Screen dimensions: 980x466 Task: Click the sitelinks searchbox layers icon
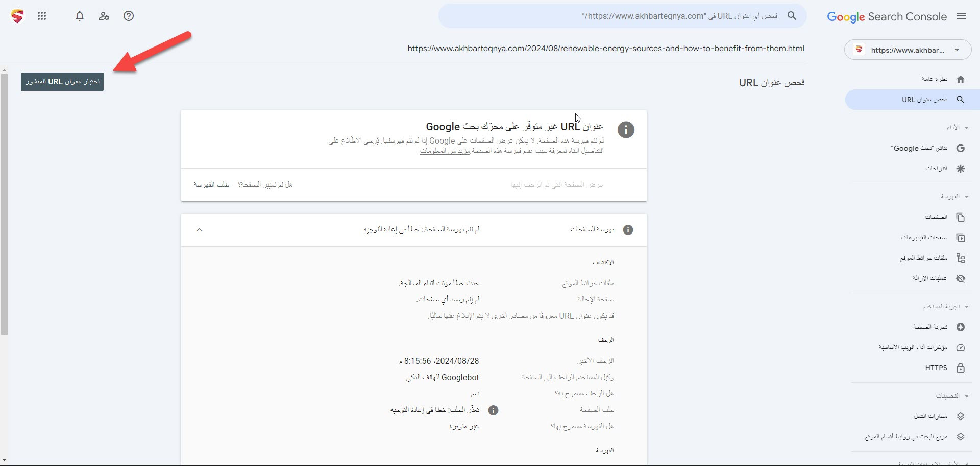[x=961, y=437]
